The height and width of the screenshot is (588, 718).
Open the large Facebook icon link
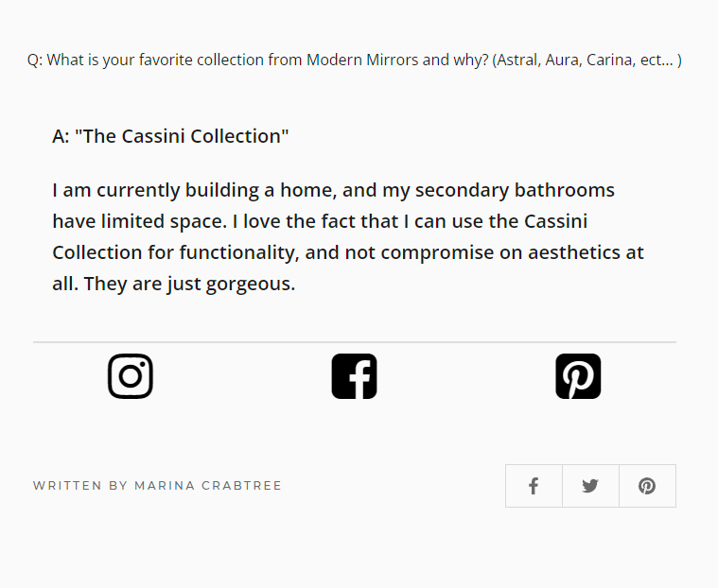355,376
